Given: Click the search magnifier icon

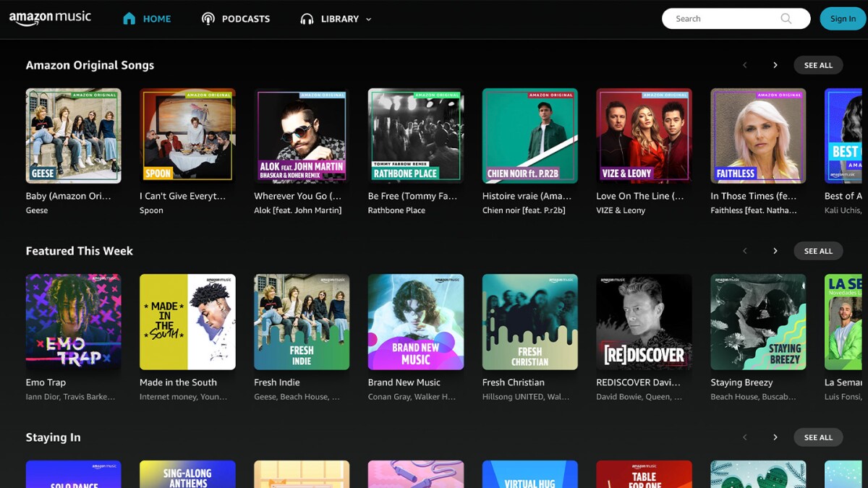Looking at the screenshot, I should (x=786, y=19).
